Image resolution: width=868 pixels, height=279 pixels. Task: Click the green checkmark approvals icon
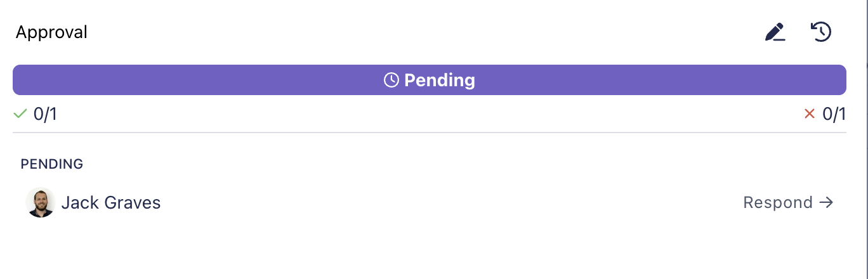pyautogui.click(x=20, y=114)
